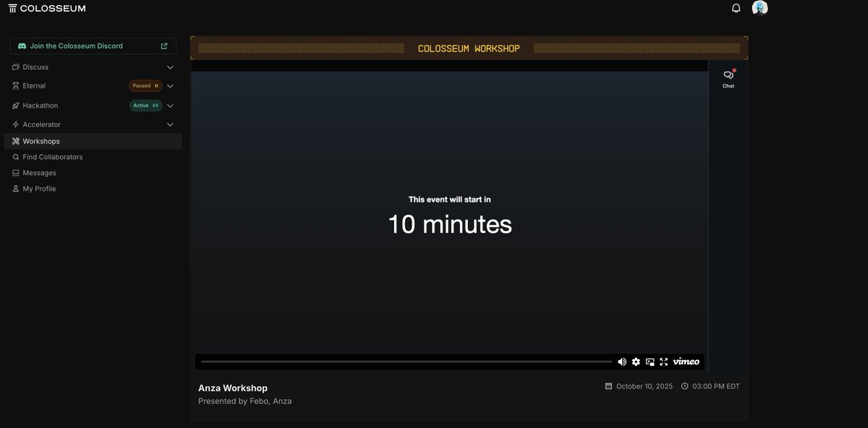Image resolution: width=868 pixels, height=428 pixels.
Task: Open the Messages page
Action: pyautogui.click(x=39, y=173)
